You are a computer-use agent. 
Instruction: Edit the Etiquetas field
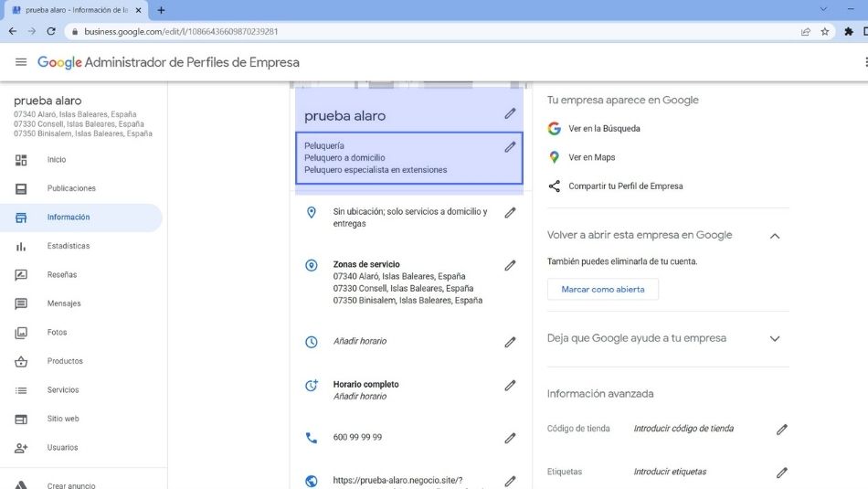[781, 473]
